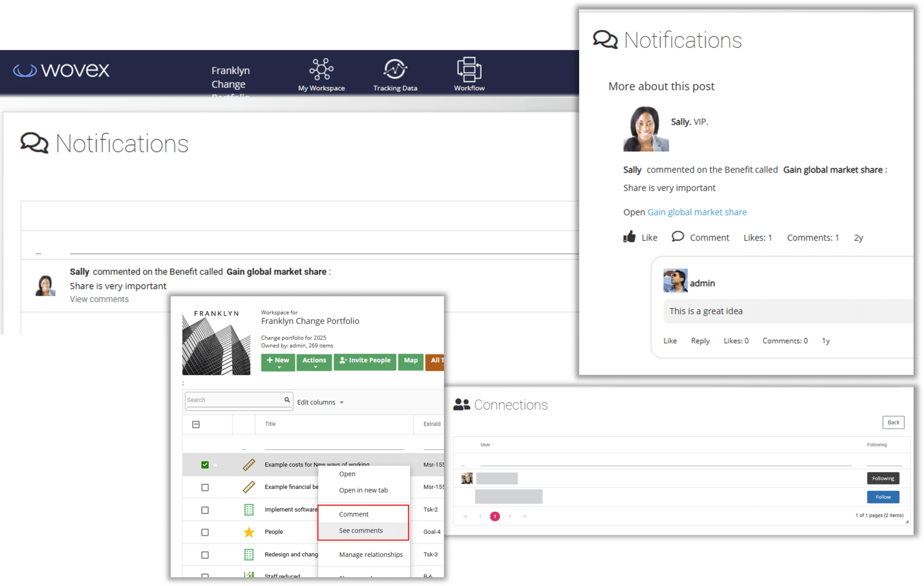This screenshot has height=586, width=924.
Task: Click the Wovex logo
Action: 61,70
